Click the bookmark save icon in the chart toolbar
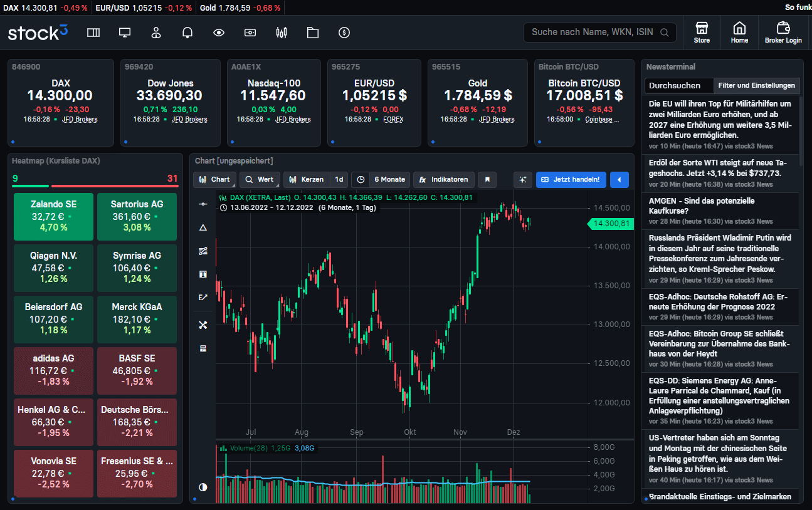The width and height of the screenshot is (812, 510). [487, 180]
